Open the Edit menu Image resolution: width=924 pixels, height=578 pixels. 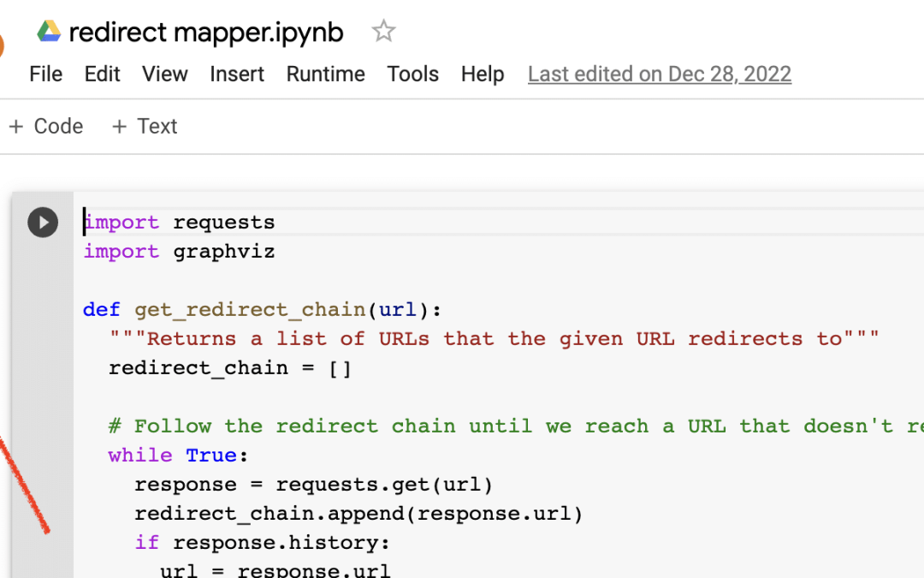[x=102, y=74]
